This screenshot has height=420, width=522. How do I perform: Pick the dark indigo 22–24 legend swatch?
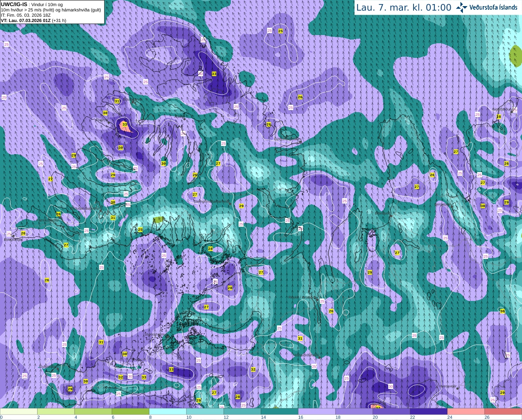(429, 411)
